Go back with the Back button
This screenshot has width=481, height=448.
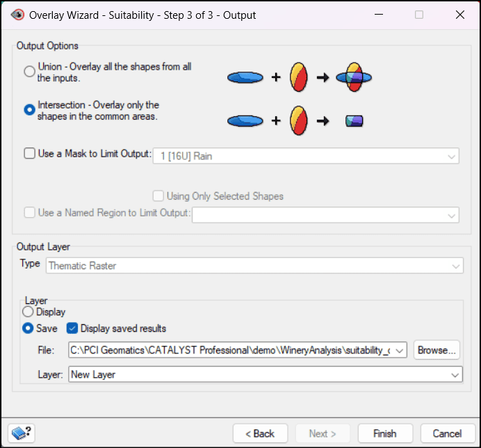click(x=260, y=433)
